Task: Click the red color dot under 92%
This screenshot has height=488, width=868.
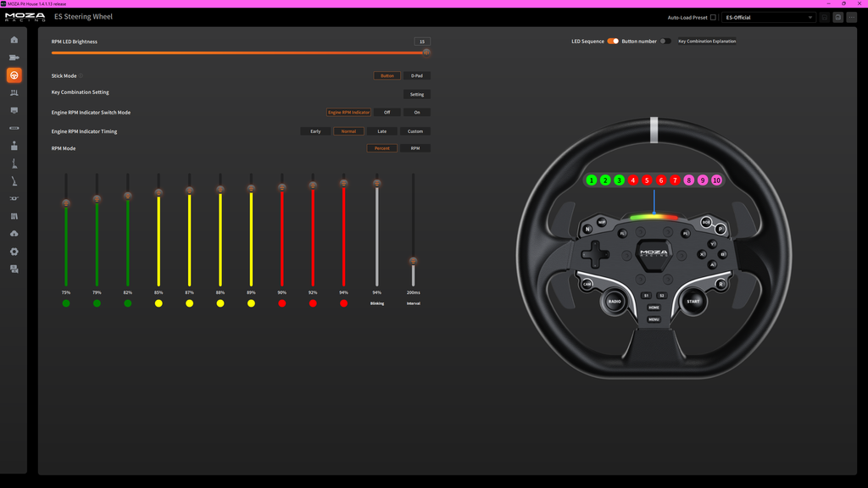Action: coord(313,303)
